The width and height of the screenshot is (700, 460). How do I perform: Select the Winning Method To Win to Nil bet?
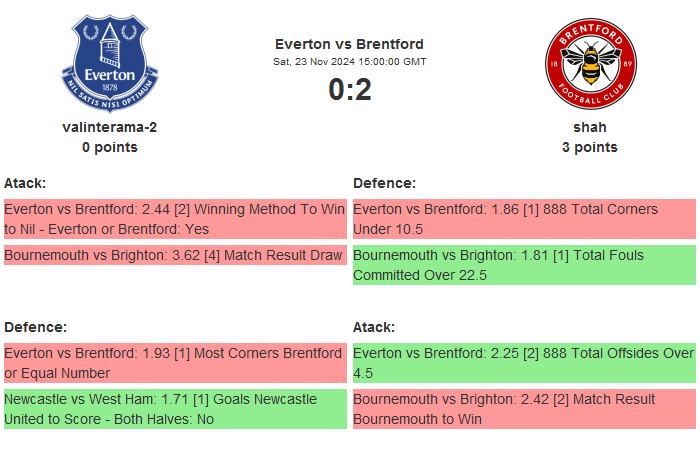coord(174,219)
